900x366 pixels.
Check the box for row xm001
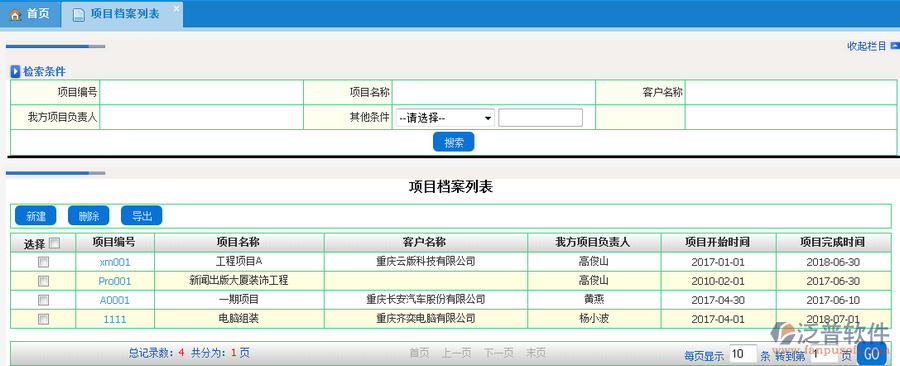(43, 262)
